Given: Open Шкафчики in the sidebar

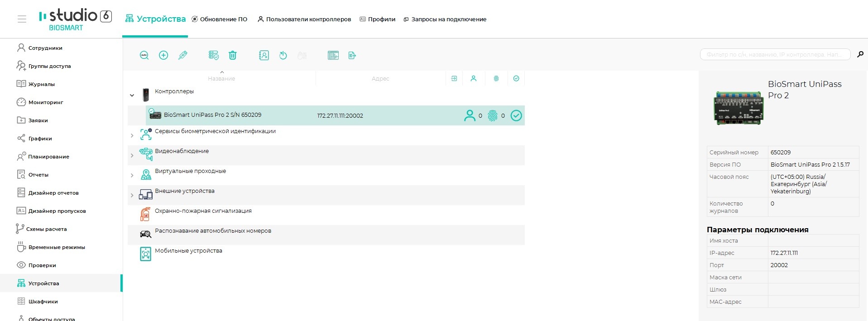Looking at the screenshot, I should coord(61,301).
